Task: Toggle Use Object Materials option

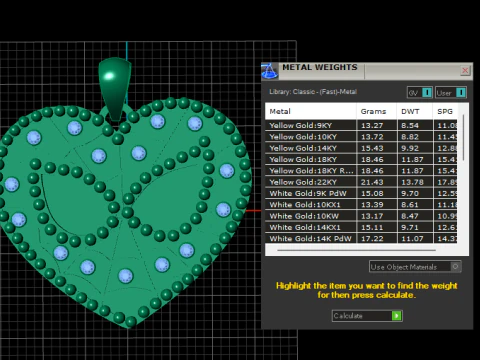Action: [415, 267]
